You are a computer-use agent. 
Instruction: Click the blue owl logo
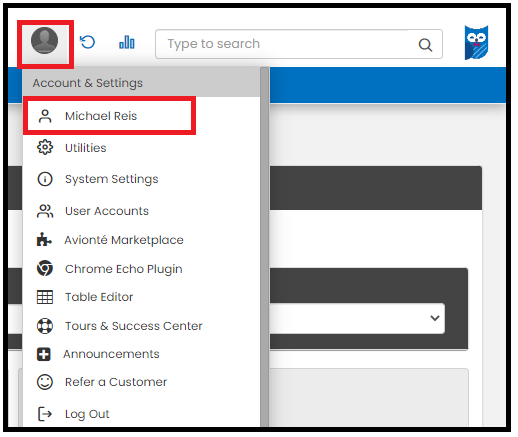pyautogui.click(x=477, y=43)
